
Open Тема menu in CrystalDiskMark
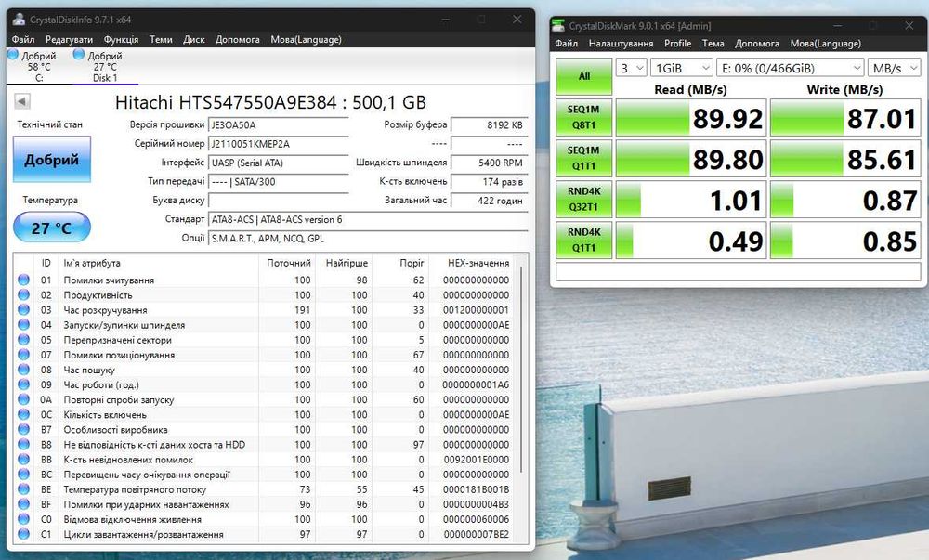coord(713,44)
